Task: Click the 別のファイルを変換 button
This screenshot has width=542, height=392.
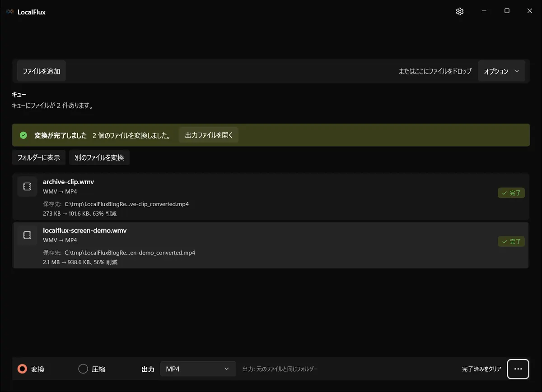Action: coord(99,157)
